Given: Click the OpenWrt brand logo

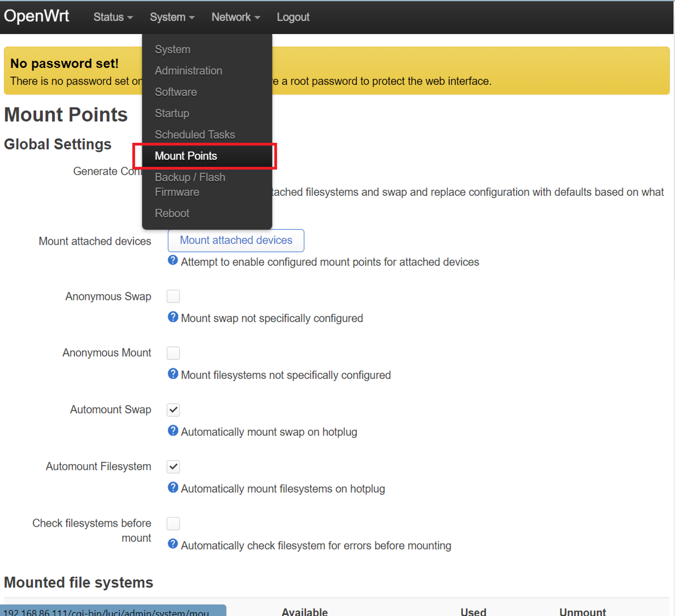Looking at the screenshot, I should click(36, 16).
